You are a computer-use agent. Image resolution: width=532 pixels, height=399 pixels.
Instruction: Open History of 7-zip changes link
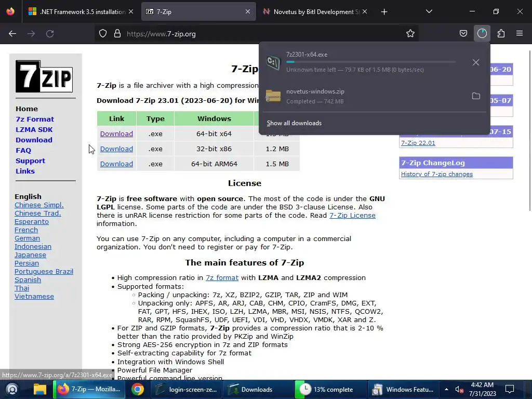tap(436, 174)
